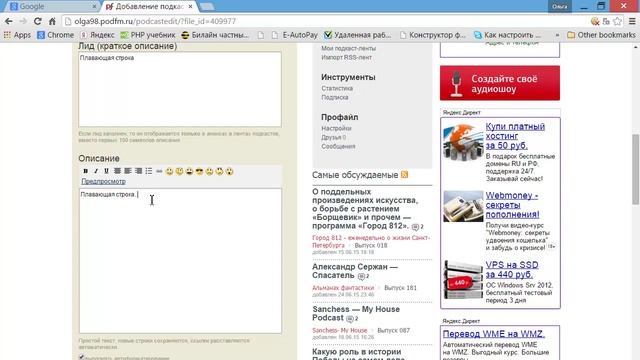The height and width of the screenshot is (360, 640).
Task: Insert the fifth emoticon after sunglasses
Action: tap(209, 171)
